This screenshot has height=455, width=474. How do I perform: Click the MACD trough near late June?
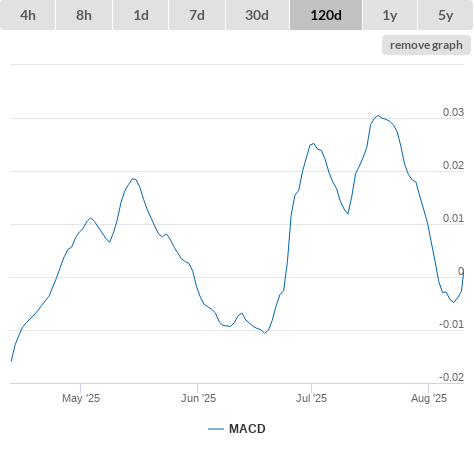pyautogui.click(x=265, y=333)
